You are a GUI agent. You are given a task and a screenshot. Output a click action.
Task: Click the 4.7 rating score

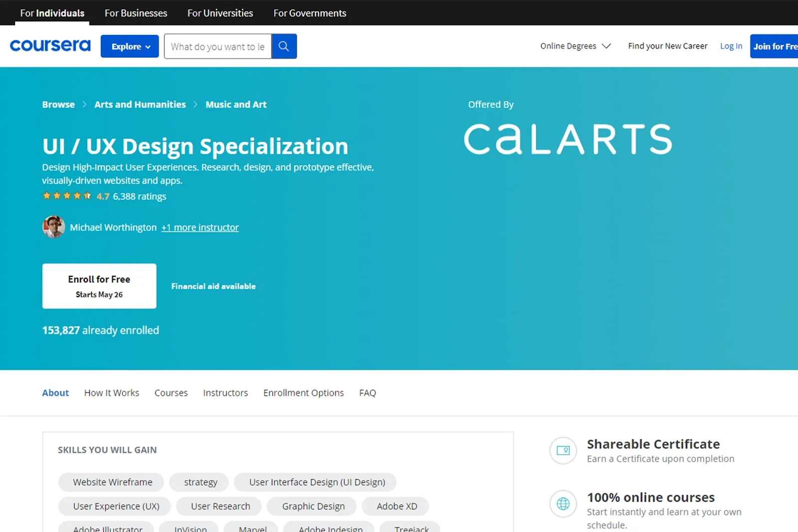[103, 196]
